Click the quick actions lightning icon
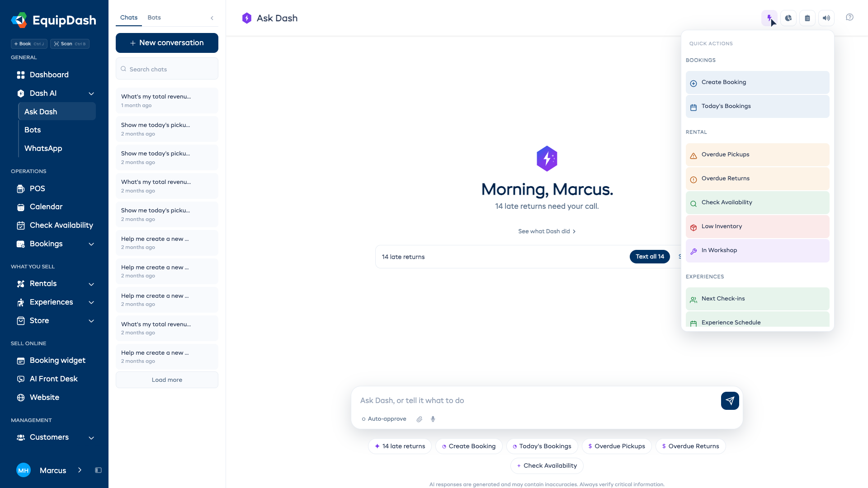Viewport: 868px width, 488px height. click(769, 18)
